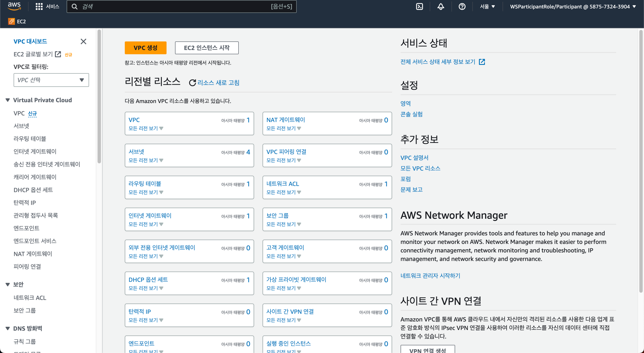Select 인터넷 게이트웨이 in the sidebar
644x353 pixels.
point(35,152)
